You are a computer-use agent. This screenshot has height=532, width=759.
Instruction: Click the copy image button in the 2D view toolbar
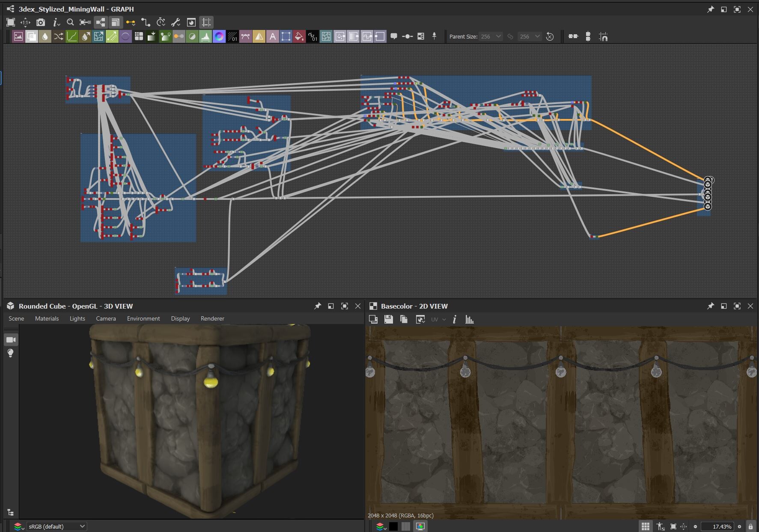[404, 319]
